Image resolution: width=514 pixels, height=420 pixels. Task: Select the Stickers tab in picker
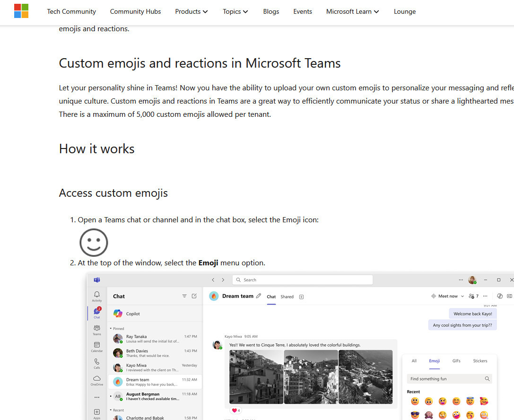[480, 361]
